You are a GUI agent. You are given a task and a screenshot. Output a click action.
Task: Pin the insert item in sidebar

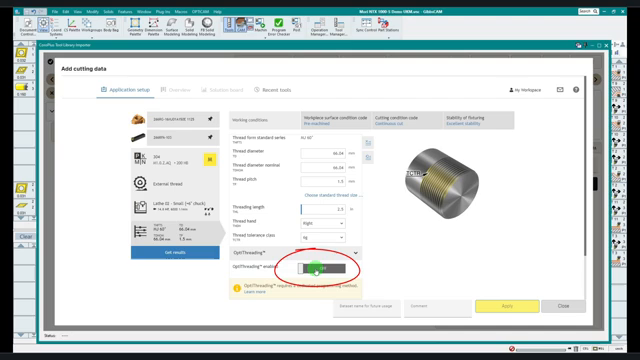(x=210, y=119)
